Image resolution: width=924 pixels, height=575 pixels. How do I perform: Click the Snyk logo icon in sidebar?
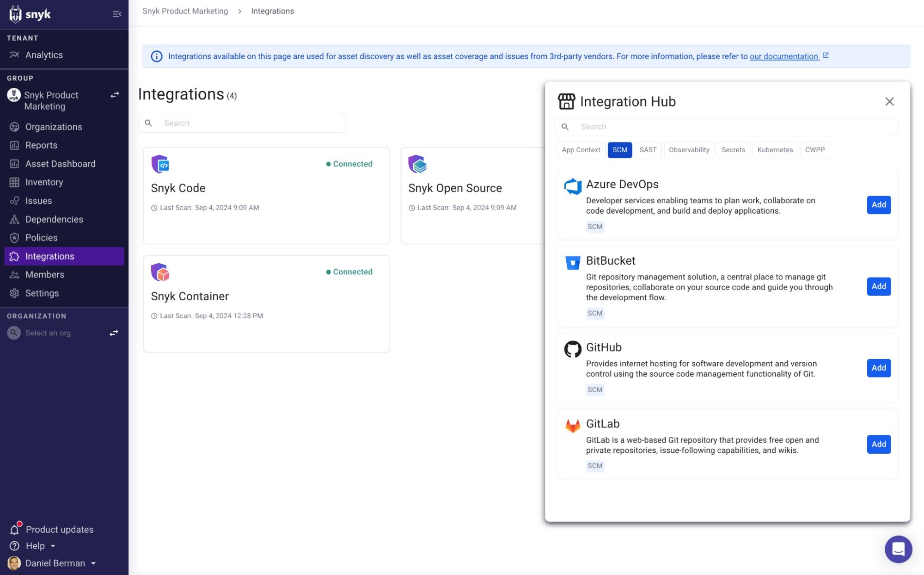16,14
